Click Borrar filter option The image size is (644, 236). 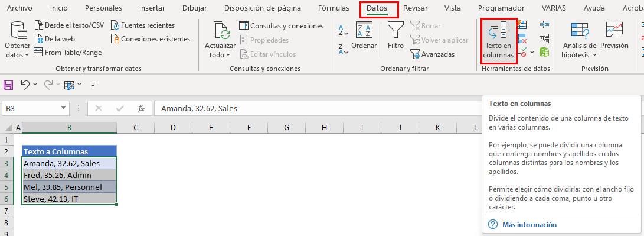[x=425, y=25]
